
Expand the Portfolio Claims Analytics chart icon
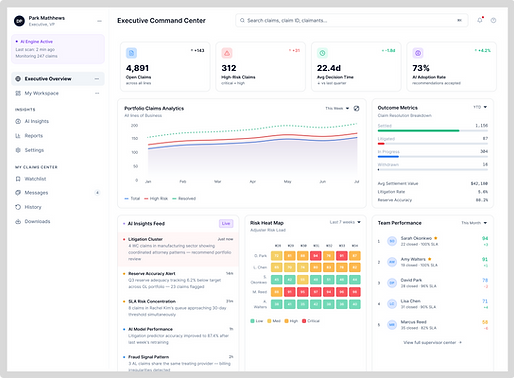[x=356, y=108]
